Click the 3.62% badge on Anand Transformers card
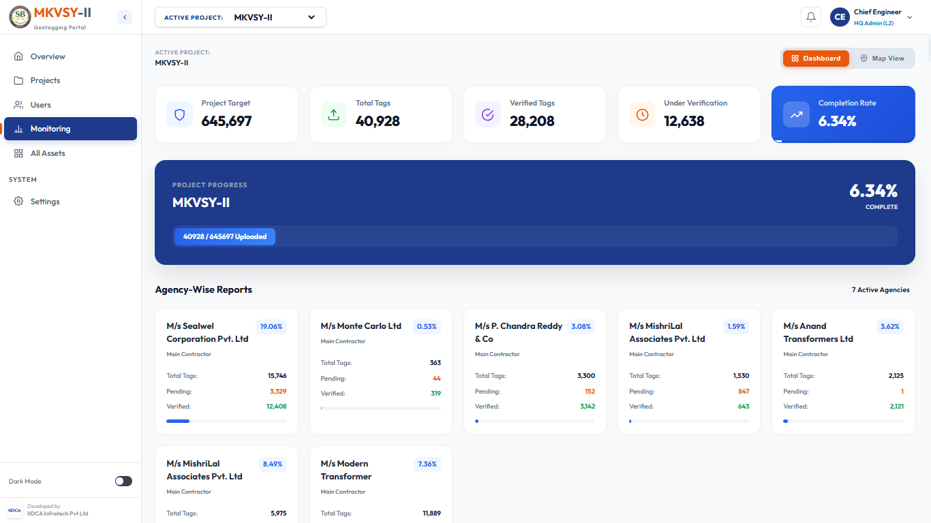Screen dimensions: 931x523 tap(889, 327)
